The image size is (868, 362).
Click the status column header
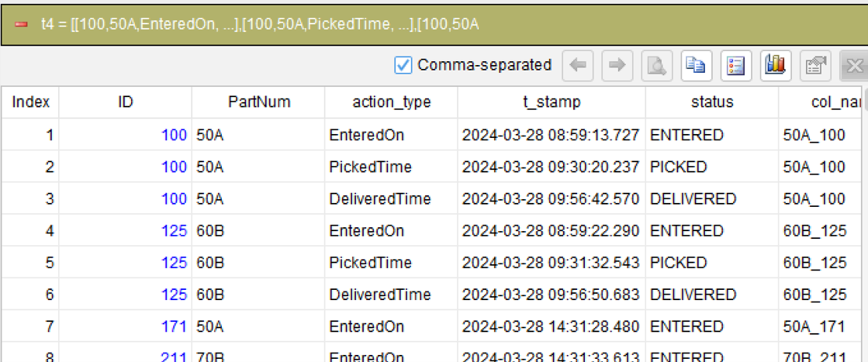712,102
